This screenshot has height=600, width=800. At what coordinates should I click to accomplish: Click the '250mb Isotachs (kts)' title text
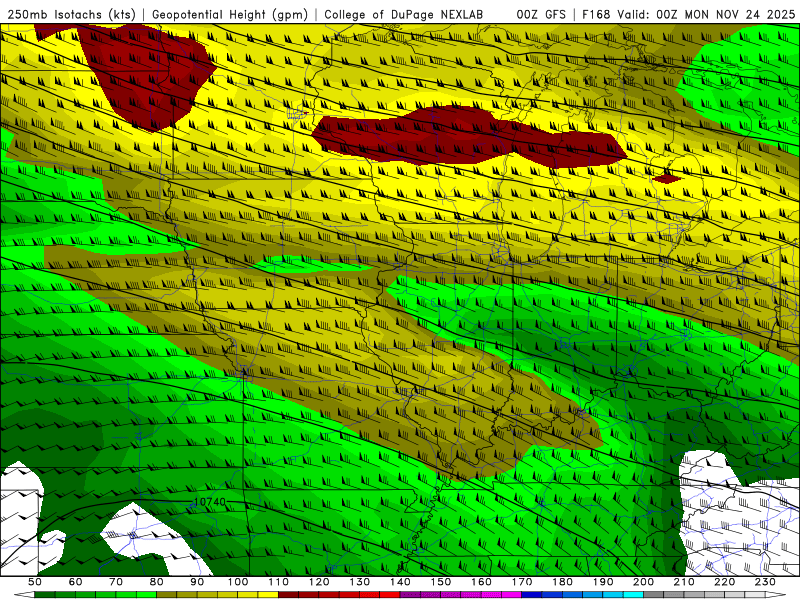pyautogui.click(x=71, y=14)
